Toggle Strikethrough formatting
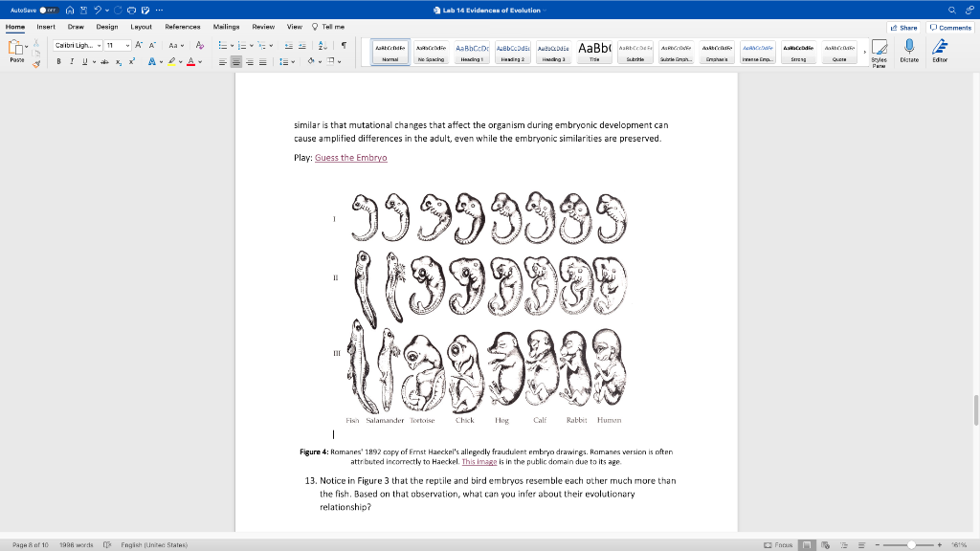Viewport: 980px width, 551px height. (105, 62)
